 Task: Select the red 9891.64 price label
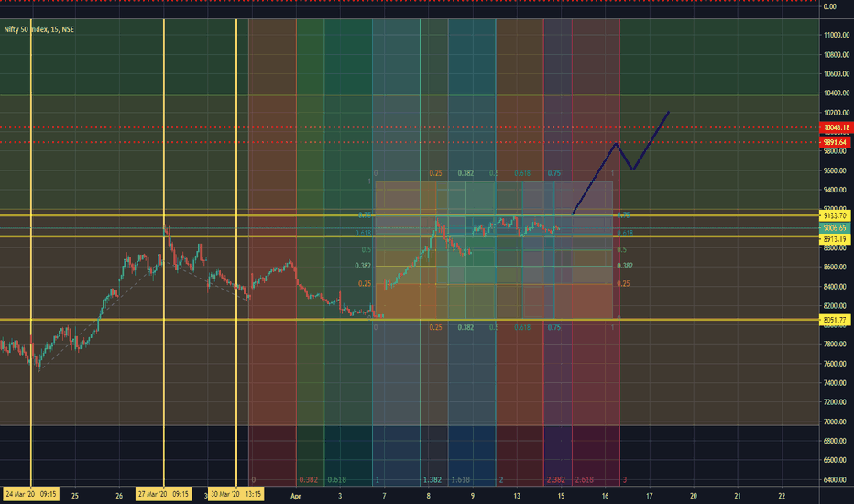pos(836,142)
